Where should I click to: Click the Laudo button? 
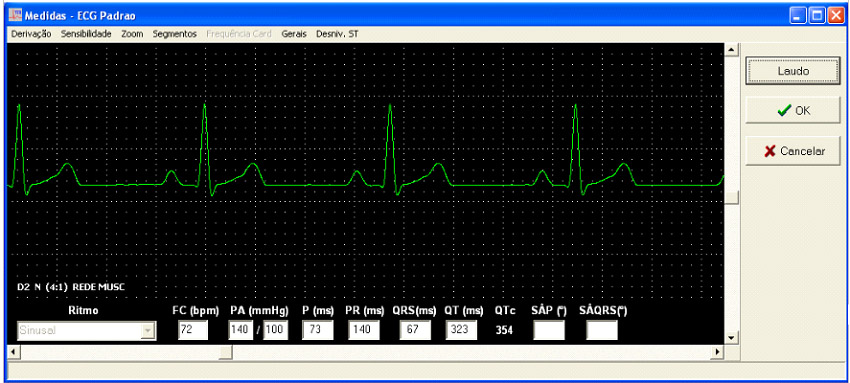tap(793, 71)
